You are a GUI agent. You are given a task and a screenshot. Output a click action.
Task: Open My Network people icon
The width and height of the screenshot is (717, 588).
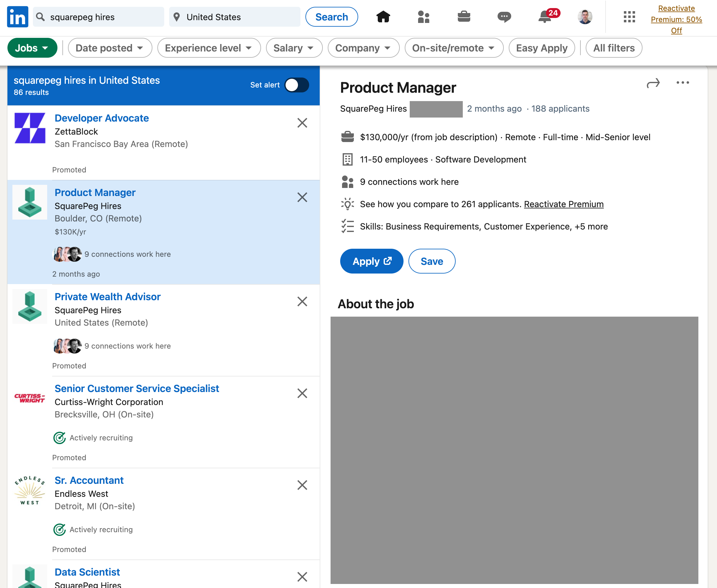click(423, 17)
